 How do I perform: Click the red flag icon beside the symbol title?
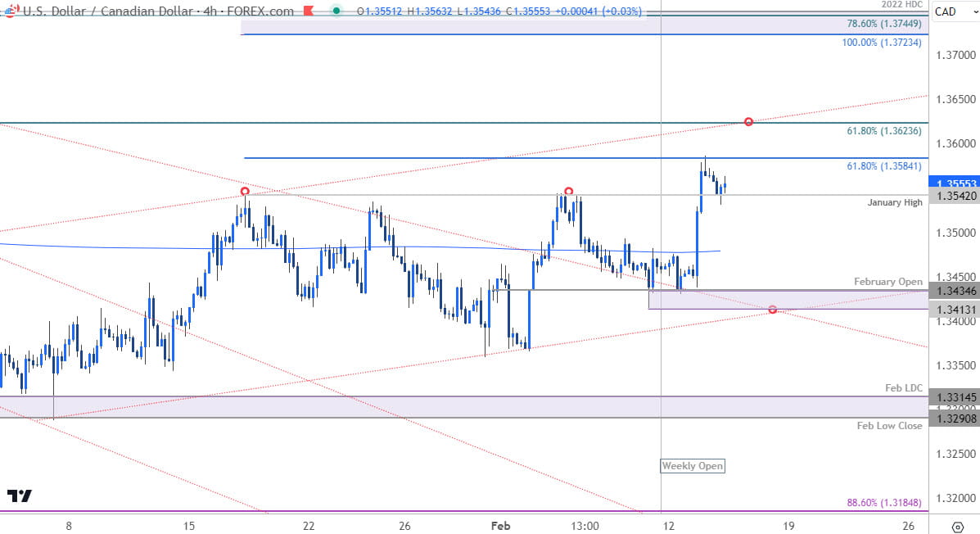(x=308, y=11)
